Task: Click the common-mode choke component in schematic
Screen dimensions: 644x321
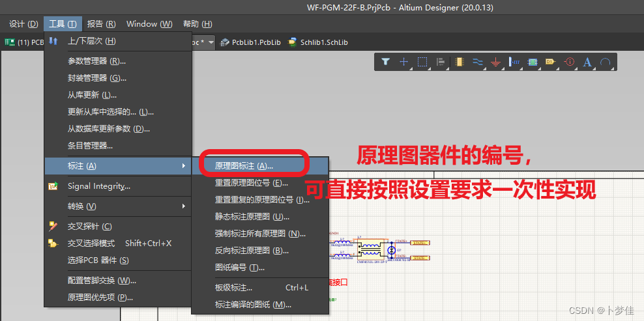Action: [370, 248]
